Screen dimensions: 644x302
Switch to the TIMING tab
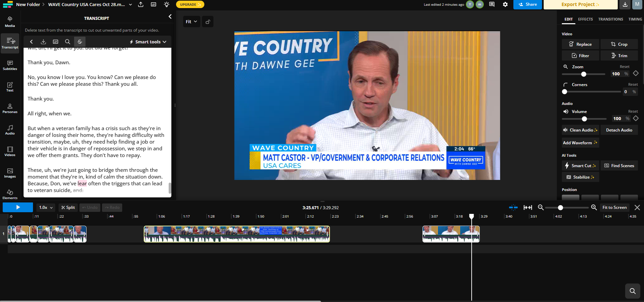(x=635, y=19)
